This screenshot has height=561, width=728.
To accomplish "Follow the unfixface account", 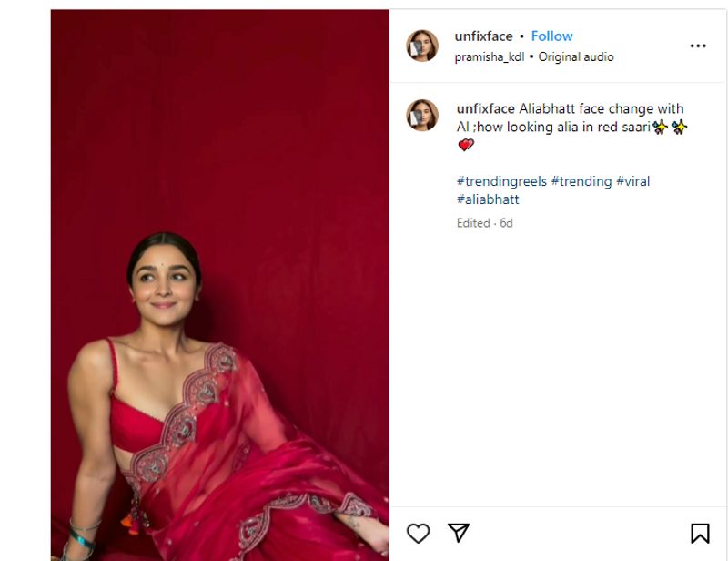I will 551,36.
